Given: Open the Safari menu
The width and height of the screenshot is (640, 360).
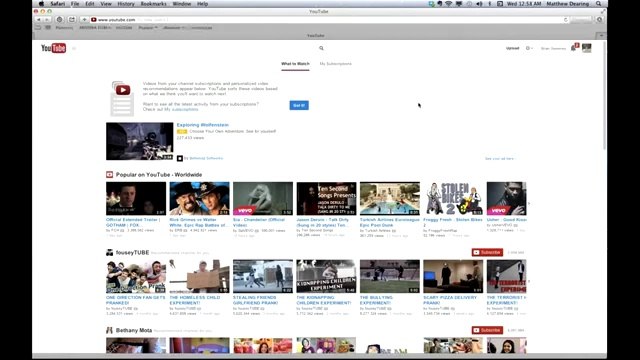Looking at the screenshot, I should pos(58,4).
